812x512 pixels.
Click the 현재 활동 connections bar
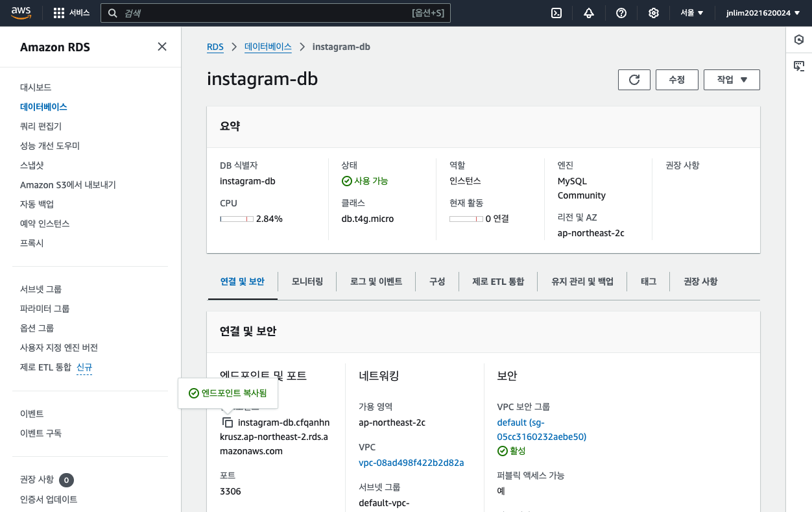coord(466,219)
